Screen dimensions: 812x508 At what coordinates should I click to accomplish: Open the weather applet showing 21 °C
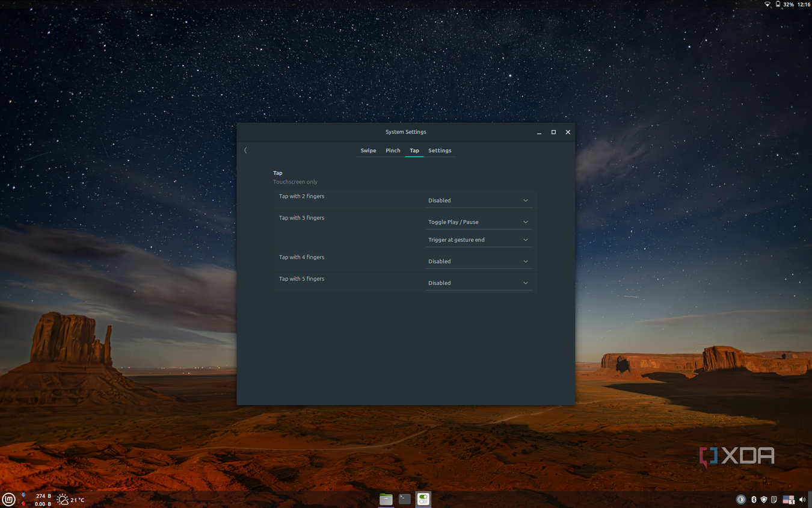71,500
